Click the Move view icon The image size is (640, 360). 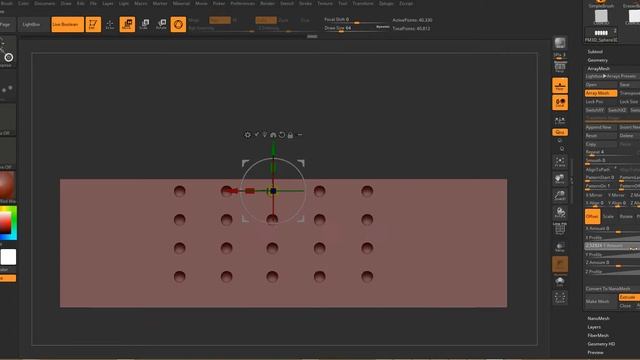click(x=560, y=179)
